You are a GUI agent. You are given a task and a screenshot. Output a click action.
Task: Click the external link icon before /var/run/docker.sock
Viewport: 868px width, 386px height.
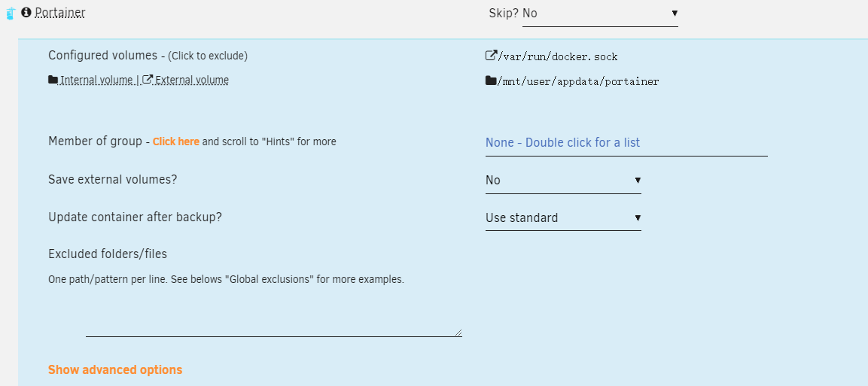pyautogui.click(x=491, y=55)
